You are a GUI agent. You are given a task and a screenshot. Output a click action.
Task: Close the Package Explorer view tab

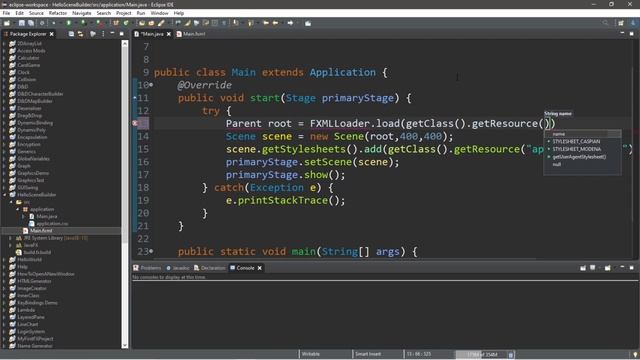(x=51, y=34)
